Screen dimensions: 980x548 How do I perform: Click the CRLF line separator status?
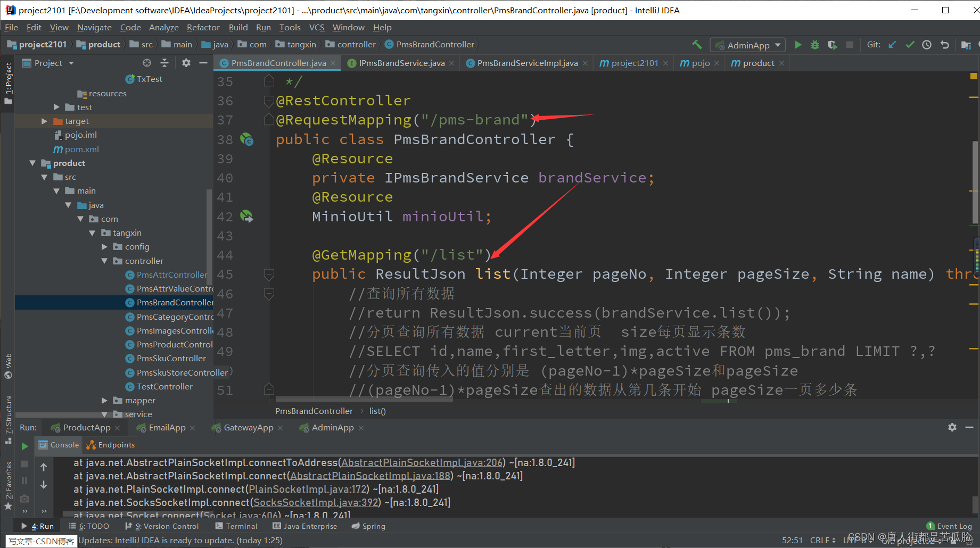pos(822,540)
